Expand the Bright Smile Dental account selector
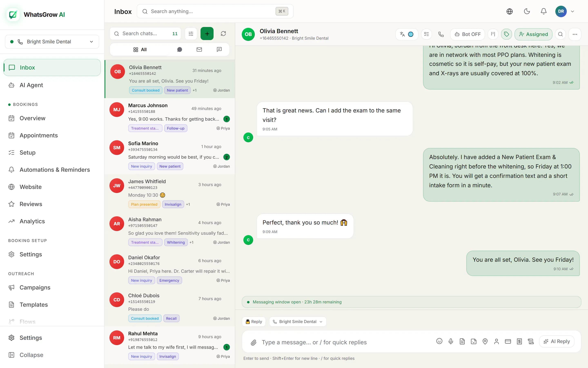This screenshot has height=368, width=588. [x=52, y=42]
